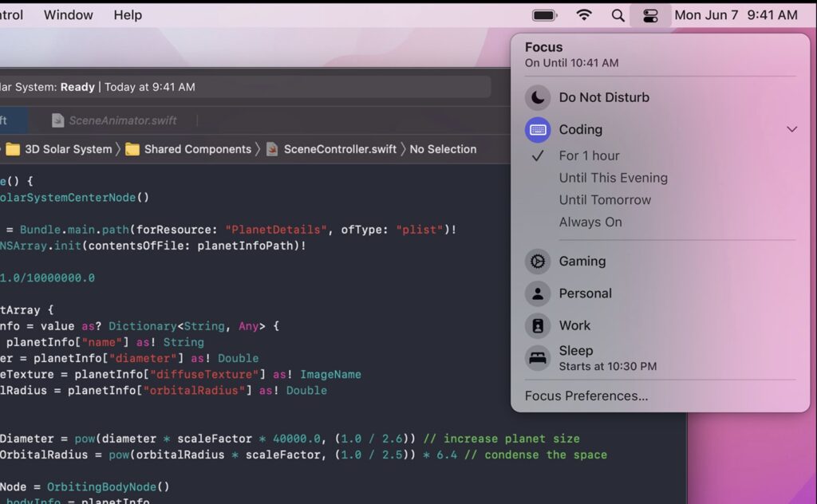Click the On Until 10:41 AM text
This screenshot has width=817, height=504.
571,63
